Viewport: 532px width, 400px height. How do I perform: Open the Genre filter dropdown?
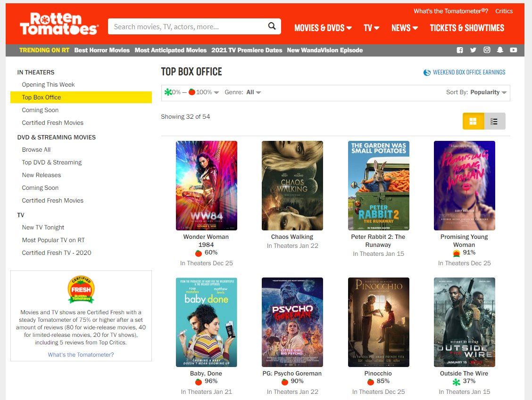(253, 92)
